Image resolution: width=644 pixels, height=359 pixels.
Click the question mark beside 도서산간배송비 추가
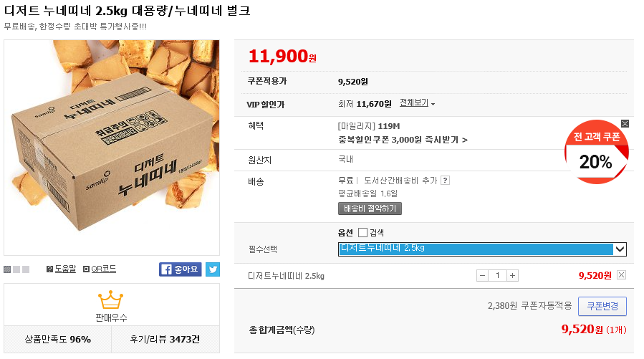[445, 180]
